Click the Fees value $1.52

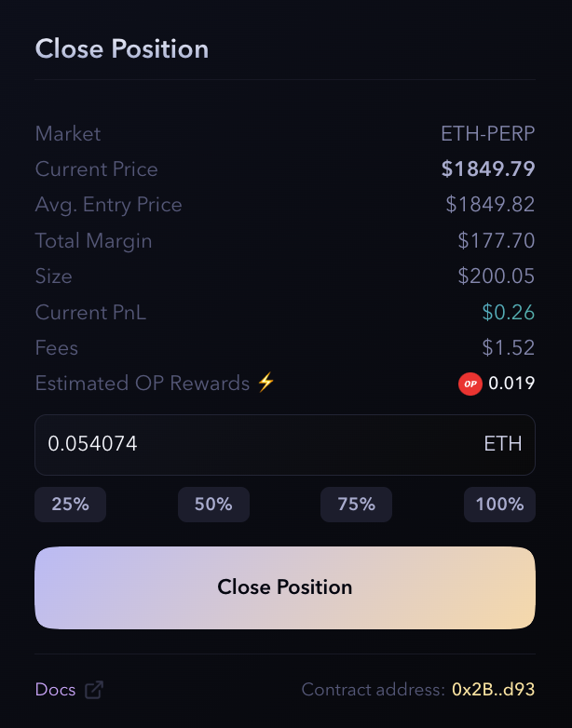pyautogui.click(x=509, y=348)
